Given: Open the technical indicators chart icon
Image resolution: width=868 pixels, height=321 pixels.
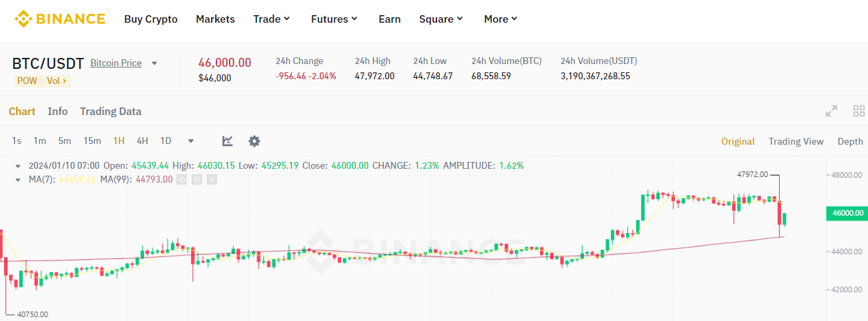Looking at the screenshot, I should [228, 141].
